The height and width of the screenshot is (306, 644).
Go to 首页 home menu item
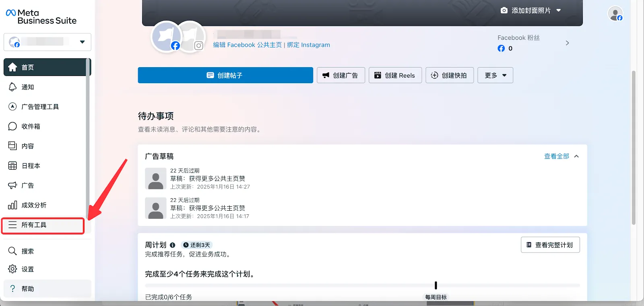tap(47, 67)
